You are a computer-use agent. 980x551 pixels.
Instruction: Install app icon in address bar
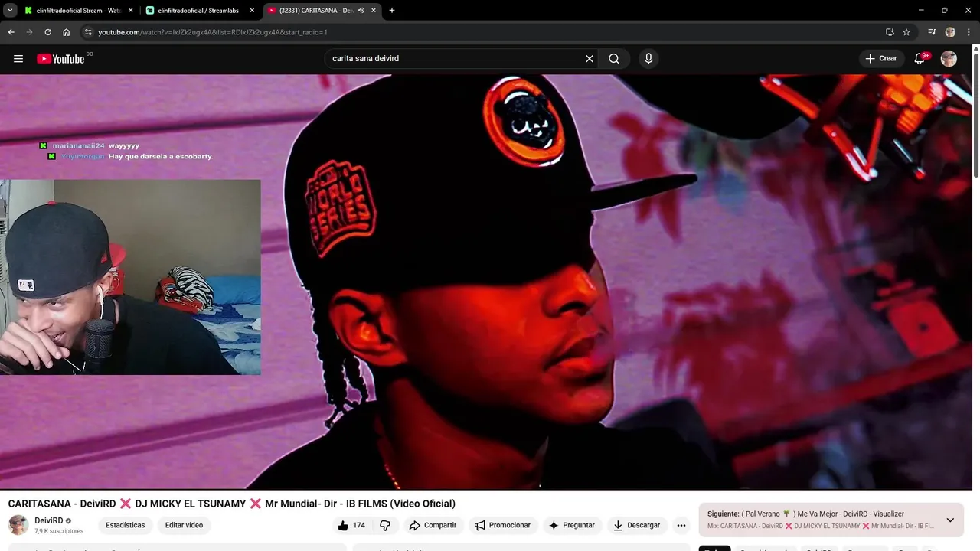pos(890,32)
